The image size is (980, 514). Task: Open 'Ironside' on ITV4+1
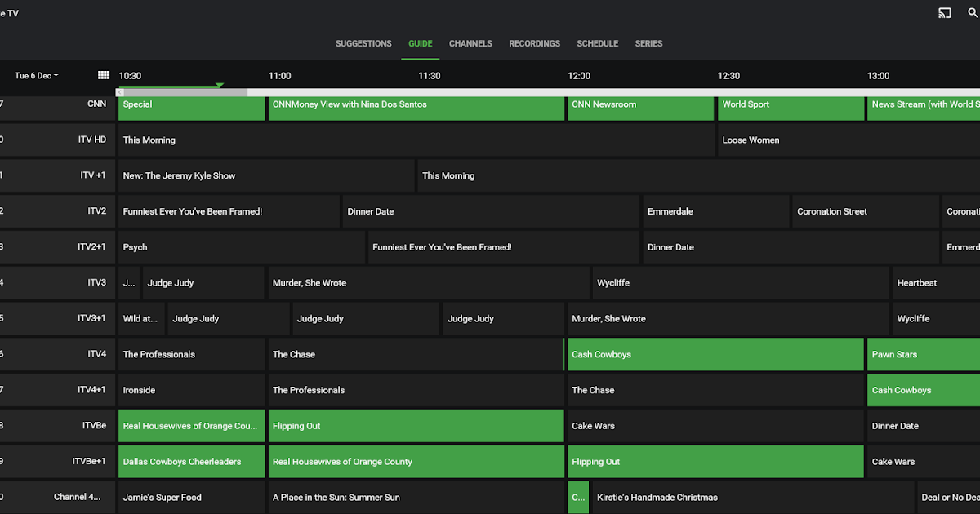192,390
